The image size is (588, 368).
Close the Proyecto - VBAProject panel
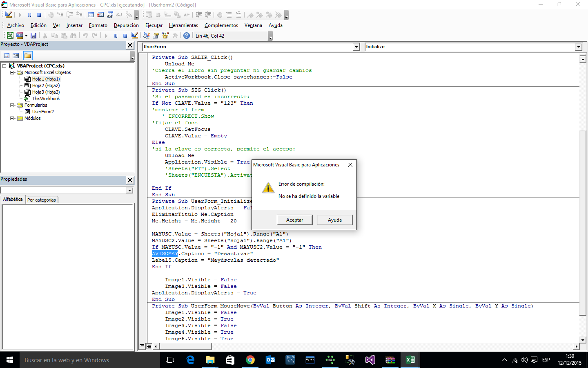(130, 45)
